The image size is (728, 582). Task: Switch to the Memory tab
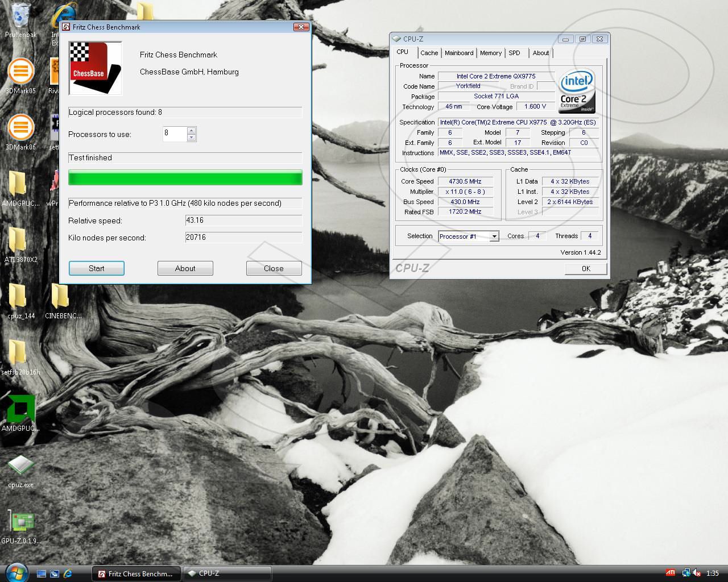(491, 53)
